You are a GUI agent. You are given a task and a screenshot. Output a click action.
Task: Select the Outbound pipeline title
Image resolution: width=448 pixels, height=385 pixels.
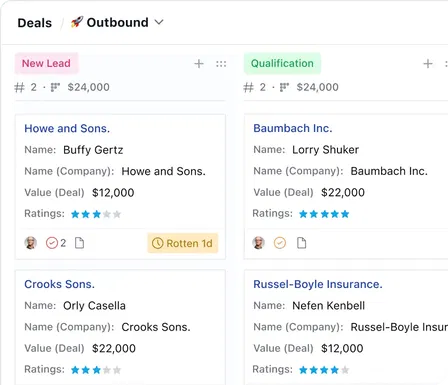(117, 23)
